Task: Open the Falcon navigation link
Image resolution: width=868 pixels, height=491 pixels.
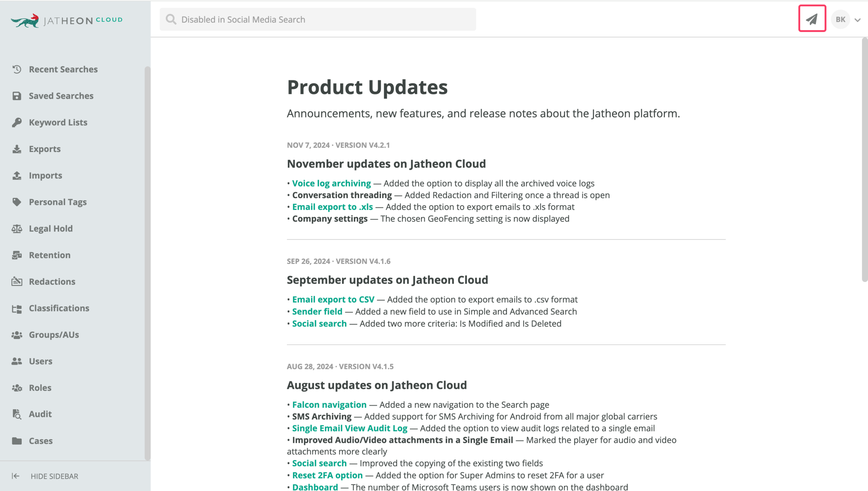Action: pyautogui.click(x=329, y=405)
